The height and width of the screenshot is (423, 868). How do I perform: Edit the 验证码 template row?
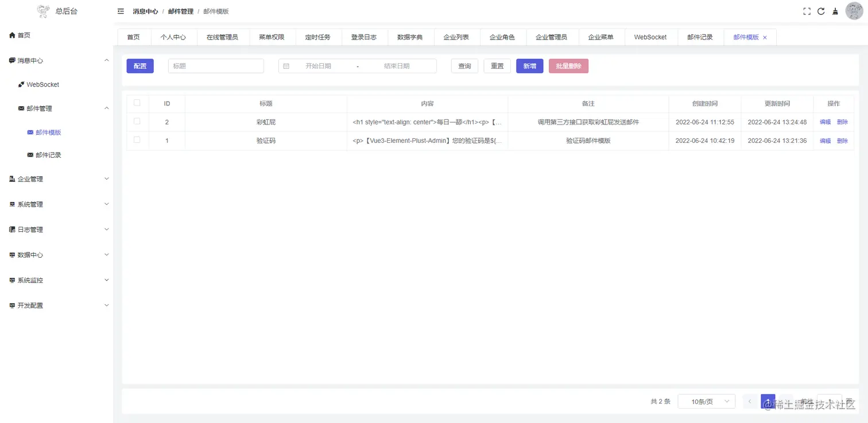825,141
